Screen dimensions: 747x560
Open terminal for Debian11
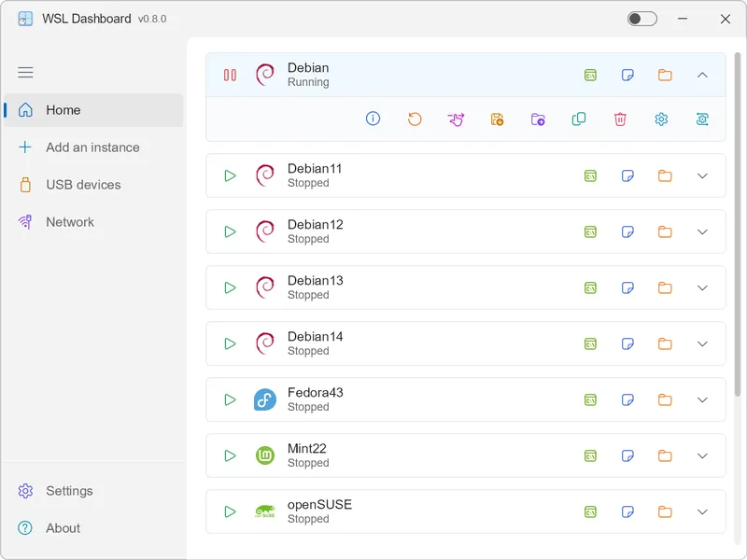(590, 175)
